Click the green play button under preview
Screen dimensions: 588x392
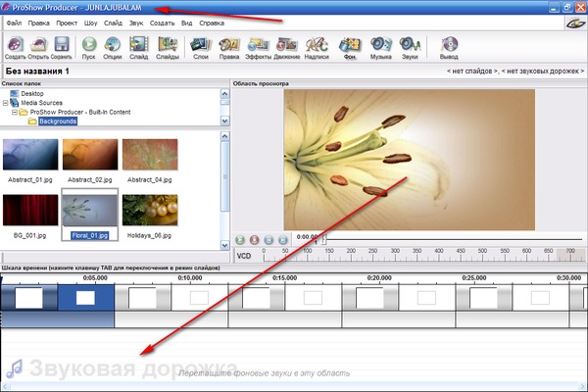click(240, 240)
